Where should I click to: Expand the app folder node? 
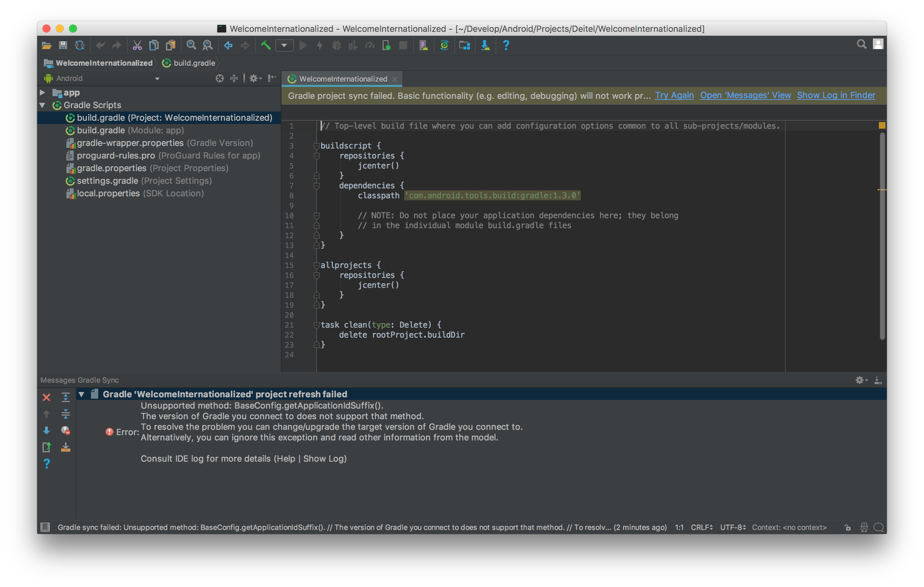[x=42, y=93]
